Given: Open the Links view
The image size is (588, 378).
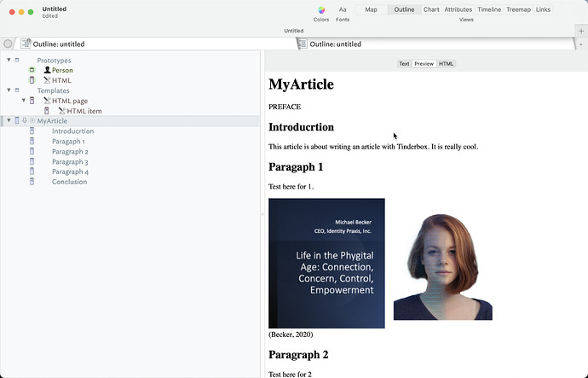Looking at the screenshot, I should (x=543, y=9).
